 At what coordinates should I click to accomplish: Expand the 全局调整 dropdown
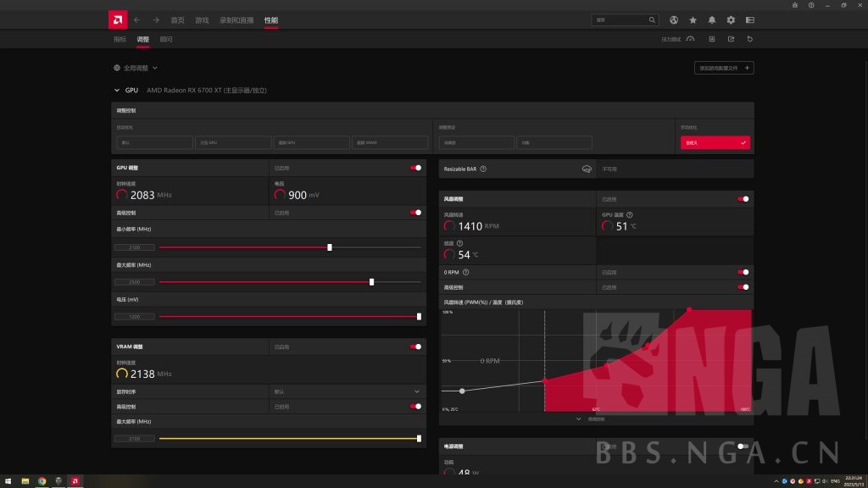(136, 68)
